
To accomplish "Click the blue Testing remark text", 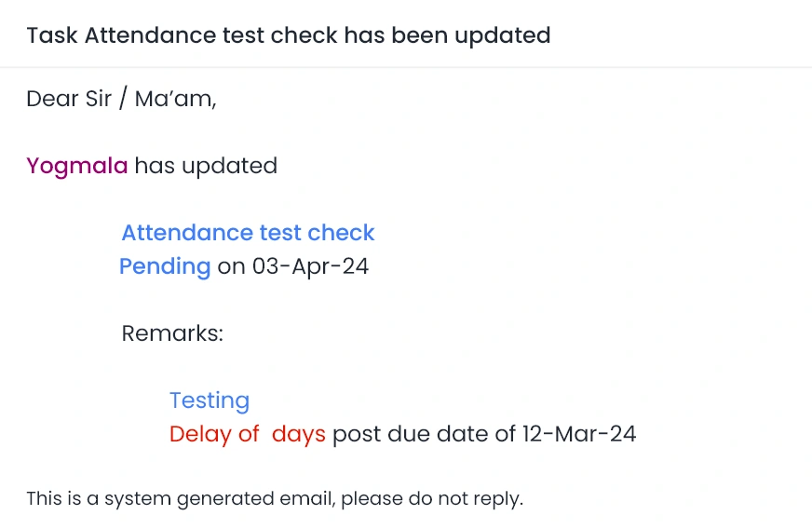I will (x=210, y=400).
